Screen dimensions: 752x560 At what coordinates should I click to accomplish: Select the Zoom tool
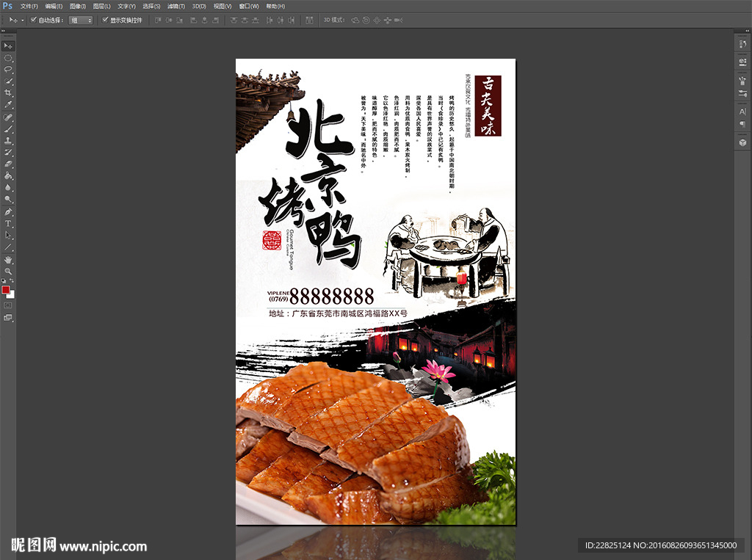8,272
